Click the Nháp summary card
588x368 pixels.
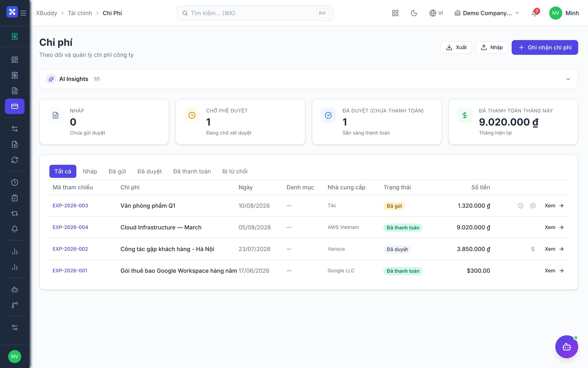point(104,122)
